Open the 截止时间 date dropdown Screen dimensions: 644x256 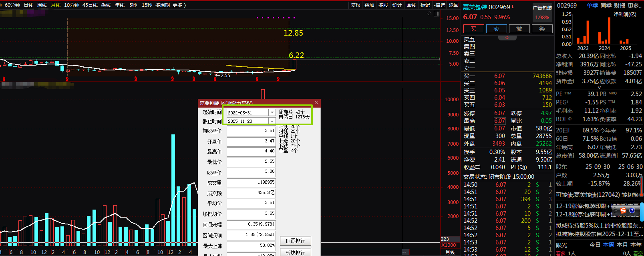[x=272, y=121]
